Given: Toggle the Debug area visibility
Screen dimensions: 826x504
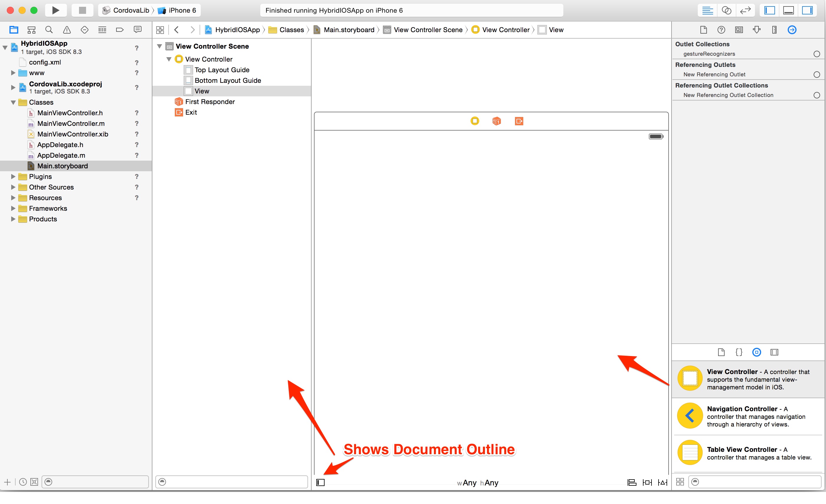Looking at the screenshot, I should tap(788, 10).
